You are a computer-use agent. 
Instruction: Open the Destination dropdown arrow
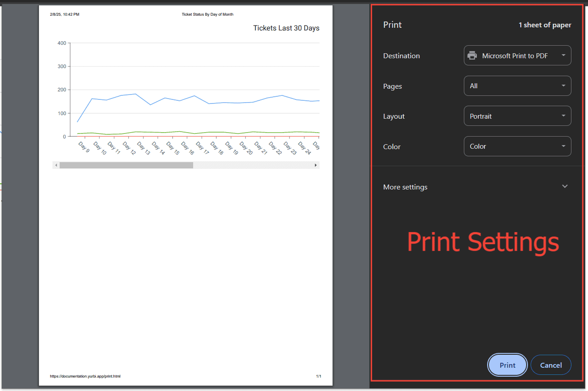(x=563, y=56)
